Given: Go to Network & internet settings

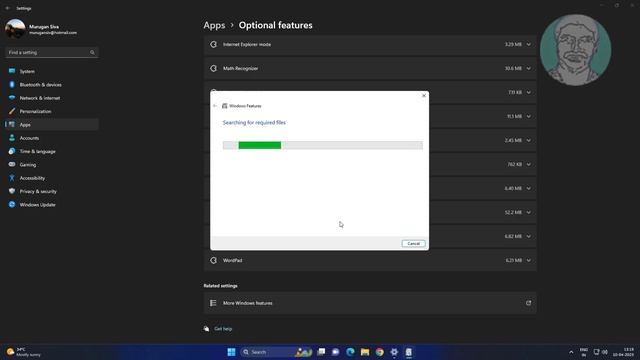Looking at the screenshot, I should [x=51, y=98].
